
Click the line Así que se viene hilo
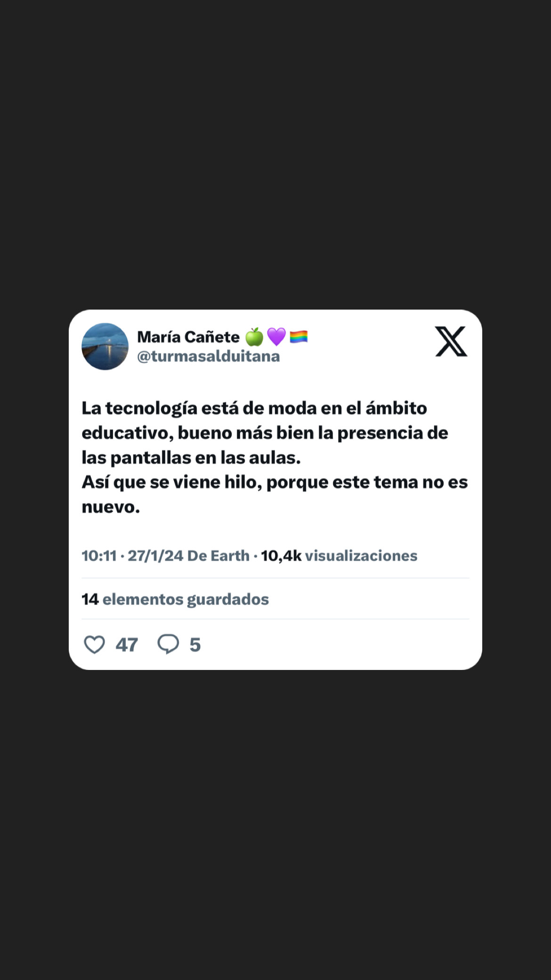(275, 482)
